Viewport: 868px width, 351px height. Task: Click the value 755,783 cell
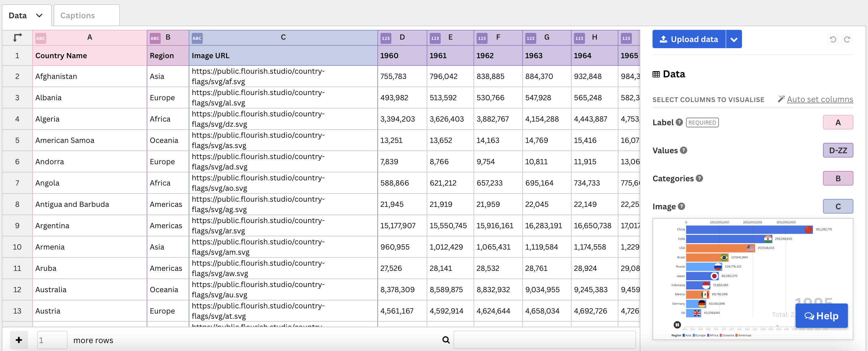click(x=402, y=76)
